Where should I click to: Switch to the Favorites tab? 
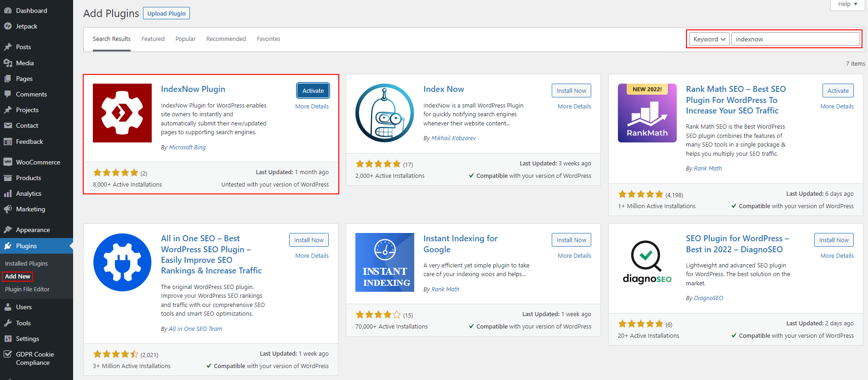pos(268,39)
